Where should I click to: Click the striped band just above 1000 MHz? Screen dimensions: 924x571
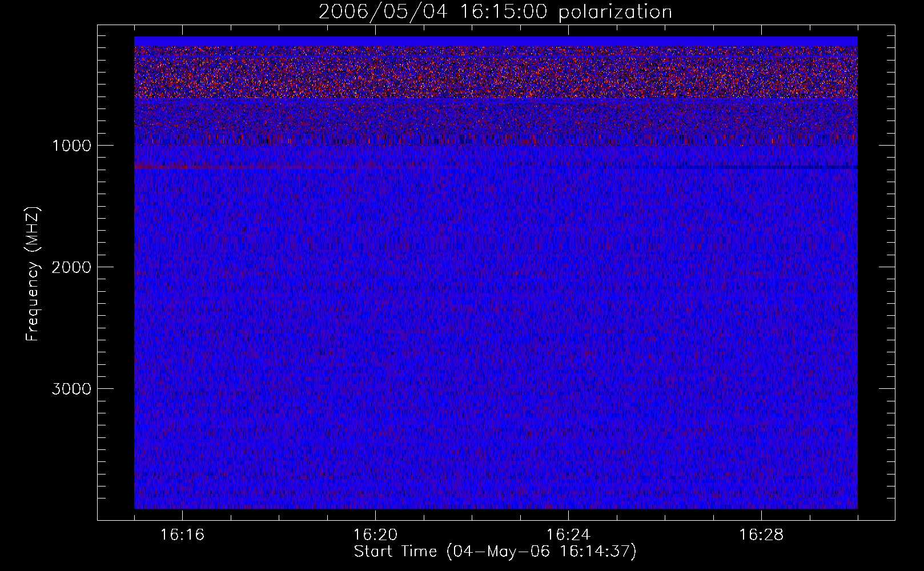coord(496,139)
